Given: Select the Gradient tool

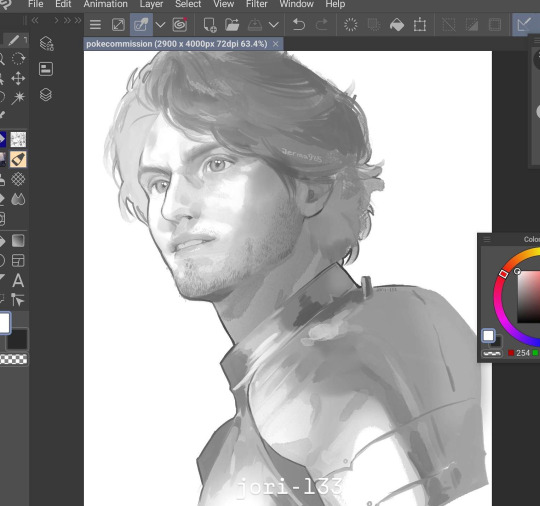Looking at the screenshot, I should (18, 240).
